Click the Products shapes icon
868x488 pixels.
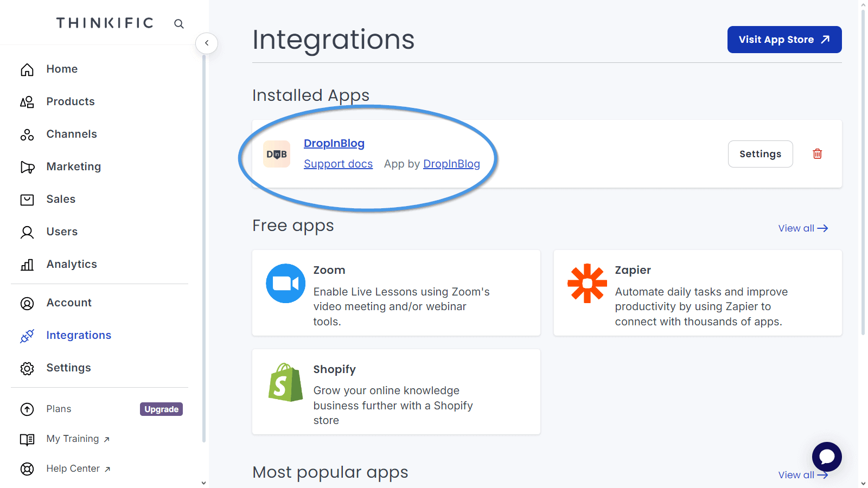pyautogui.click(x=27, y=102)
